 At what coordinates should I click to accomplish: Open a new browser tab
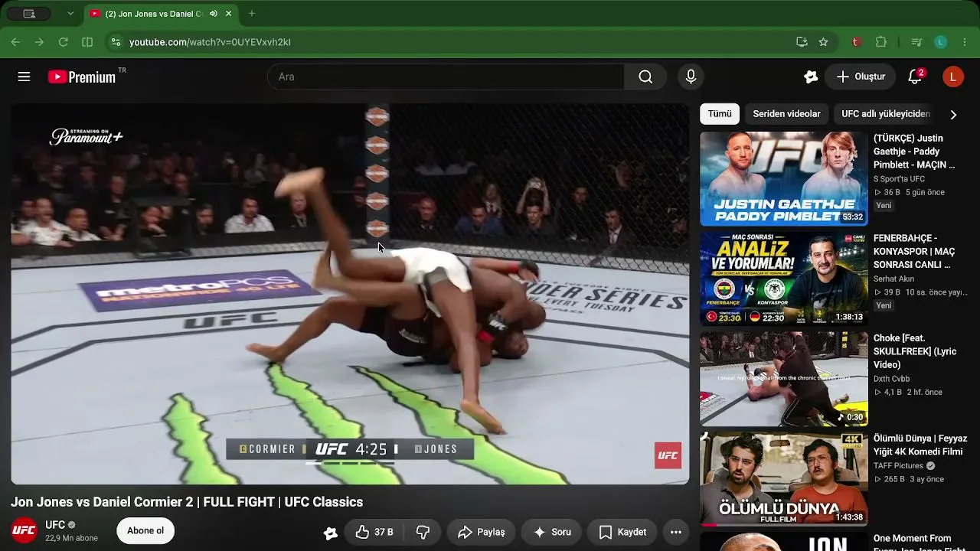click(x=251, y=14)
